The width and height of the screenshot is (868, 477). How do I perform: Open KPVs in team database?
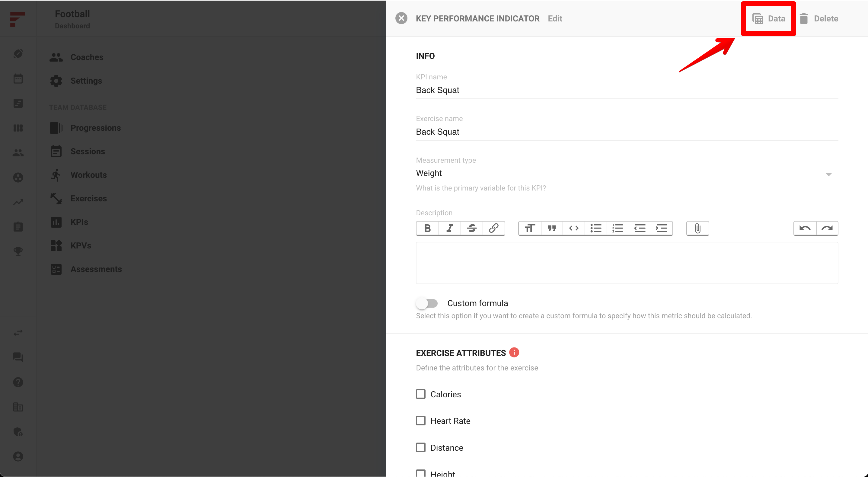click(x=70, y=245)
